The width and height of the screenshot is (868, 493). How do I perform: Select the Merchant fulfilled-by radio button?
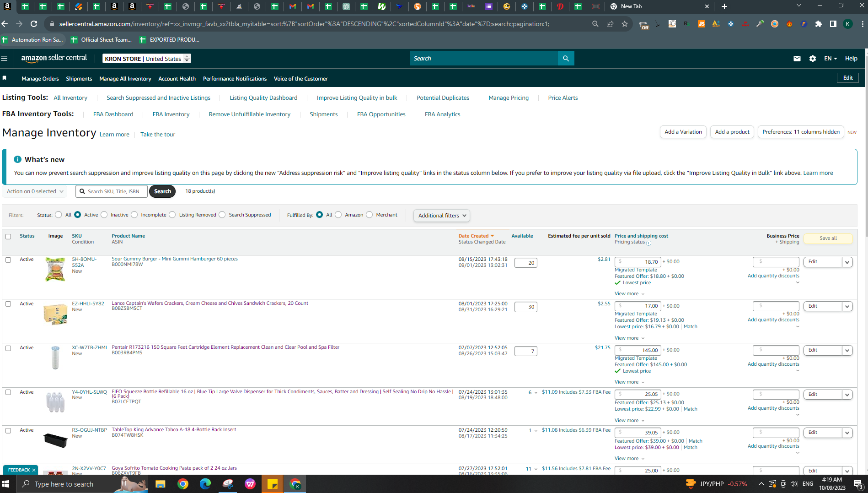[370, 215]
